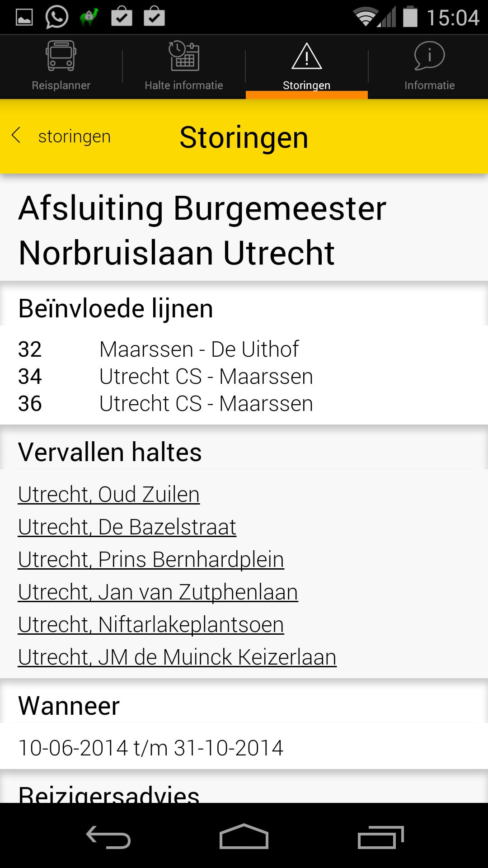Open the Informatie speech bubble icon
This screenshot has height=868, width=488.
[x=429, y=56]
